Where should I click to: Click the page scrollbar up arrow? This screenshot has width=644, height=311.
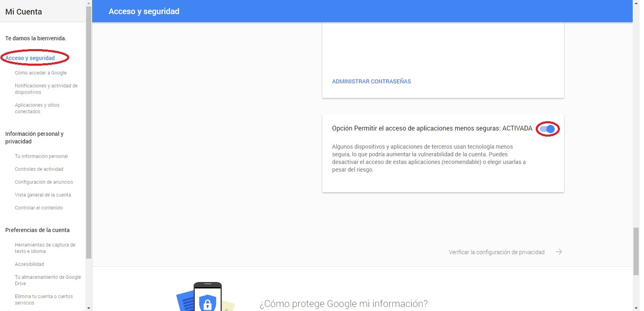pyautogui.click(x=636, y=3)
